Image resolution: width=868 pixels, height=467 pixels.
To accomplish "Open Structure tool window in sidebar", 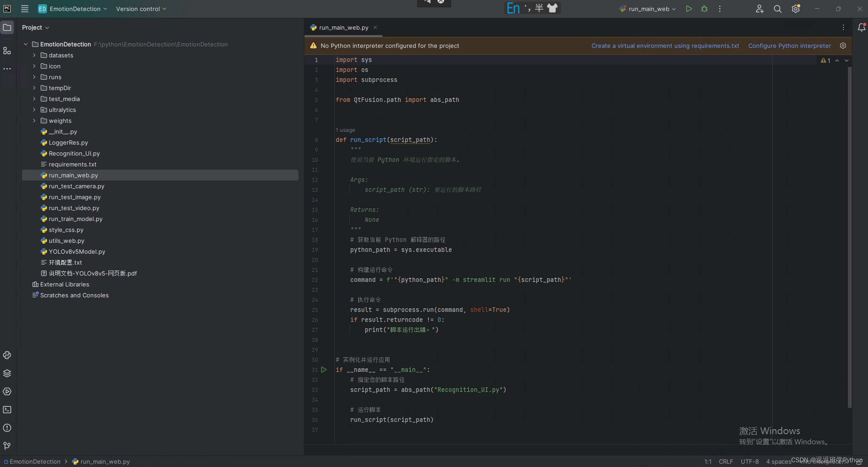I will tap(7, 51).
